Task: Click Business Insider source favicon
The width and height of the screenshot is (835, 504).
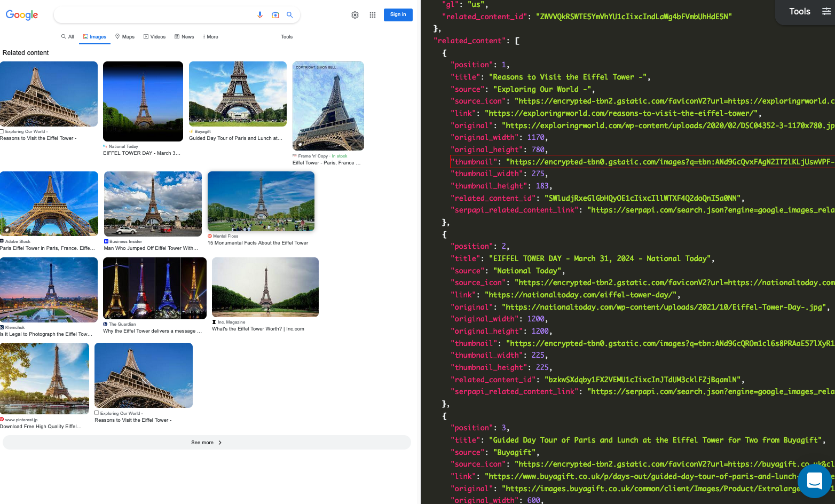Action: 106,241
